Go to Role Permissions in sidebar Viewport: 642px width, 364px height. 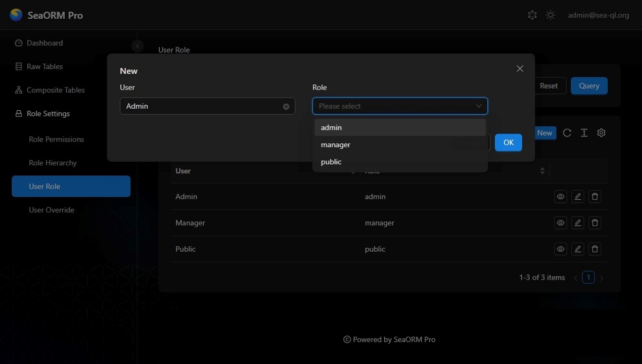point(56,139)
